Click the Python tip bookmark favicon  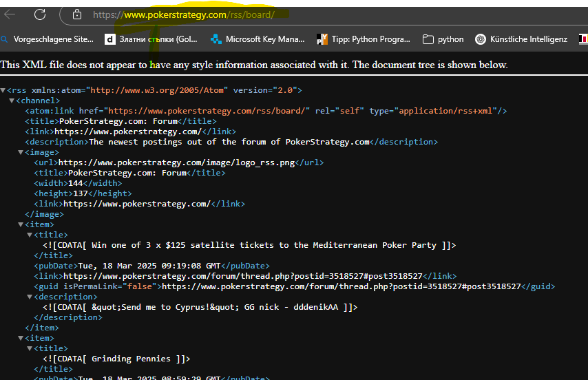[322, 39]
